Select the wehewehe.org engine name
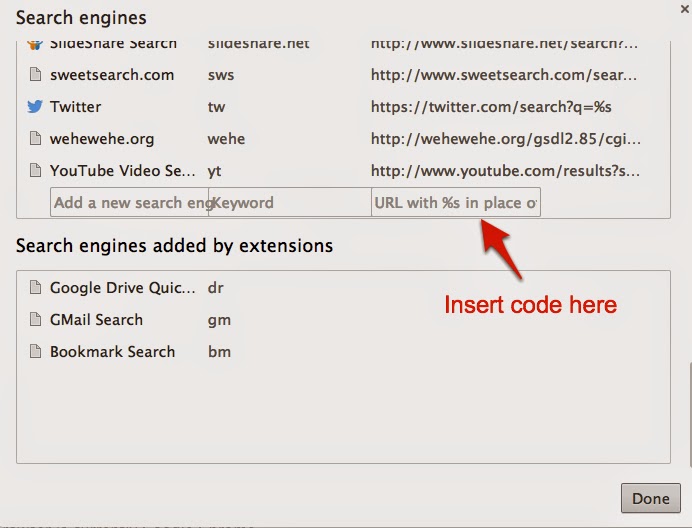This screenshot has width=692, height=528. 102,139
